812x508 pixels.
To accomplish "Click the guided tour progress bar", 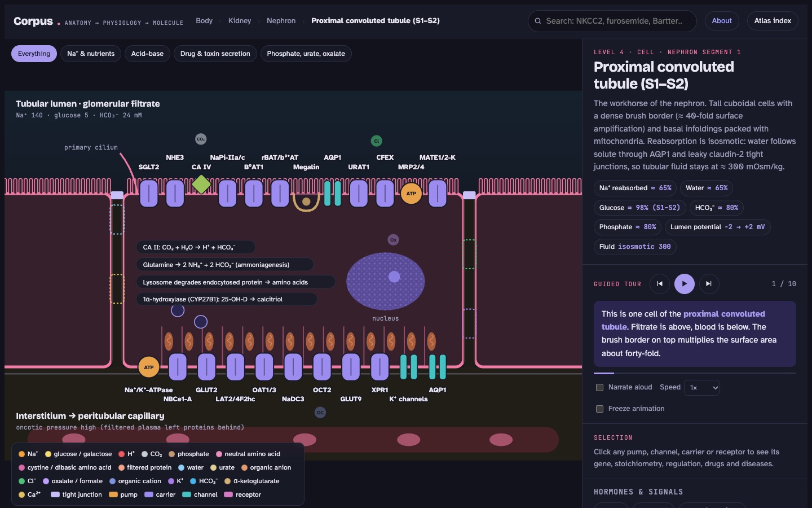I will pos(695,373).
